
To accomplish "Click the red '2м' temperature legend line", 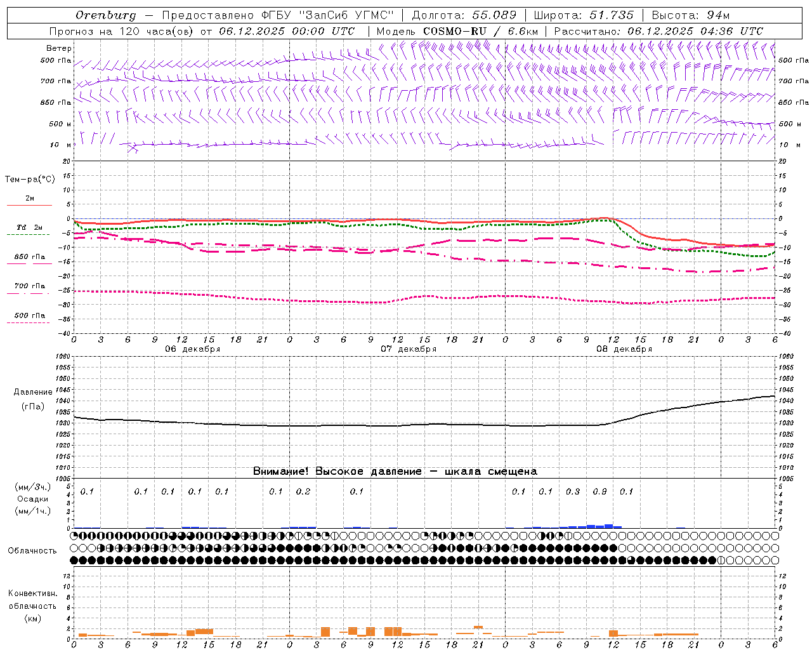I will (29, 205).
